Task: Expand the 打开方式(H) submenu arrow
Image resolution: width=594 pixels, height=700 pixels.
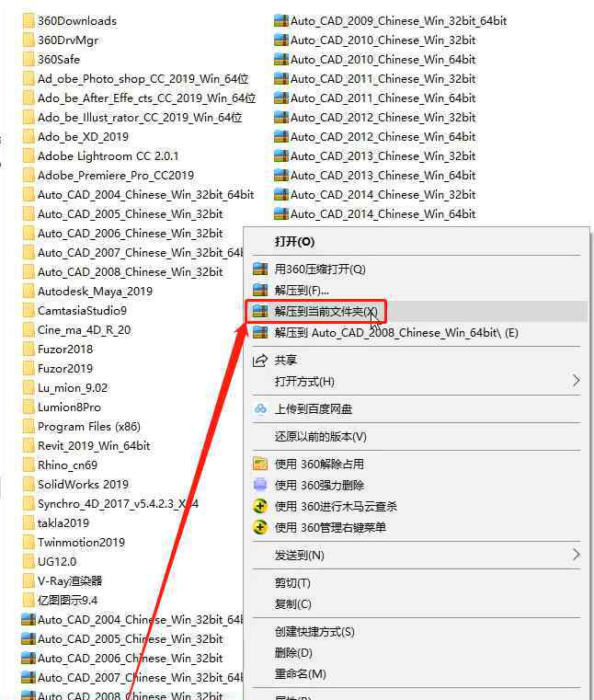Action: (x=576, y=381)
